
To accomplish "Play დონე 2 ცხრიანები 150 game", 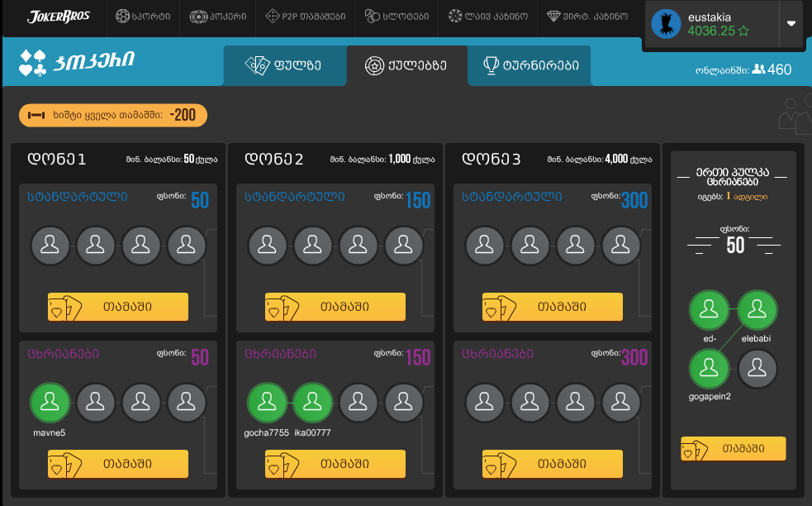I will point(335,464).
